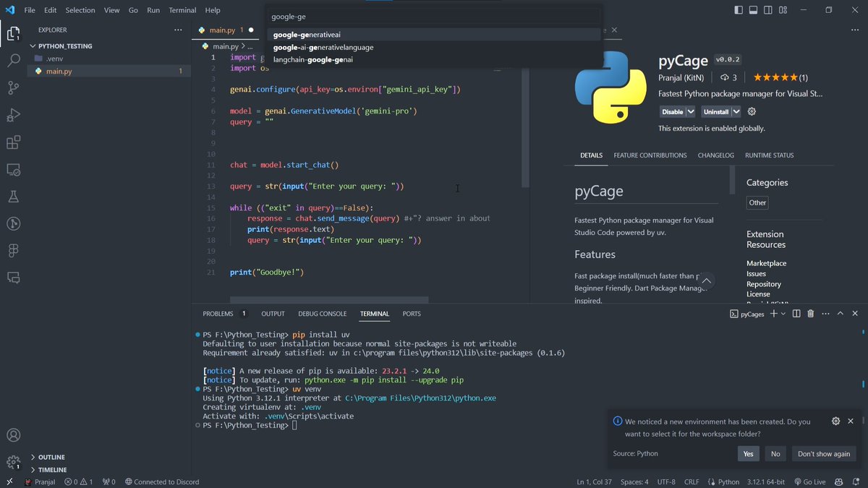Kill terminal with trash icon
The height and width of the screenshot is (488, 868).
point(810,314)
